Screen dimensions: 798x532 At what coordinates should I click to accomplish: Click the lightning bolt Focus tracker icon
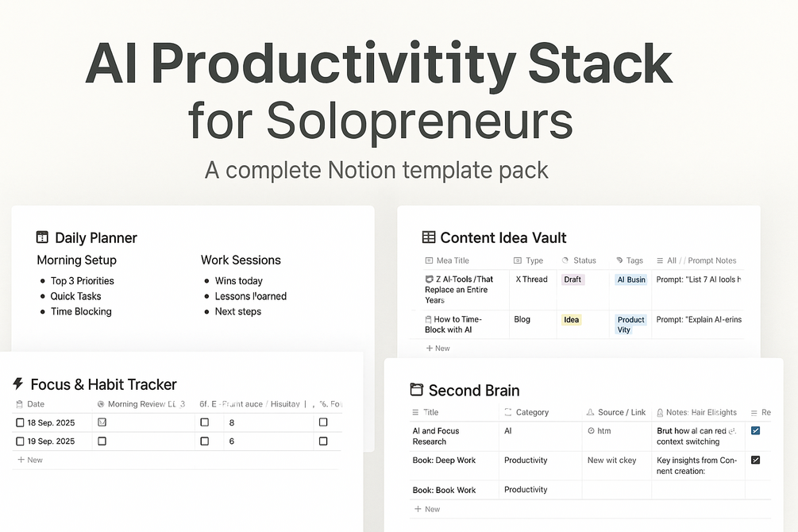pyautogui.click(x=18, y=384)
